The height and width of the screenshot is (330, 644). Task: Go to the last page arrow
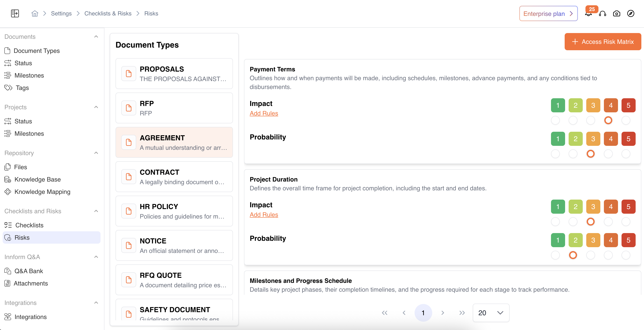pyautogui.click(x=462, y=313)
